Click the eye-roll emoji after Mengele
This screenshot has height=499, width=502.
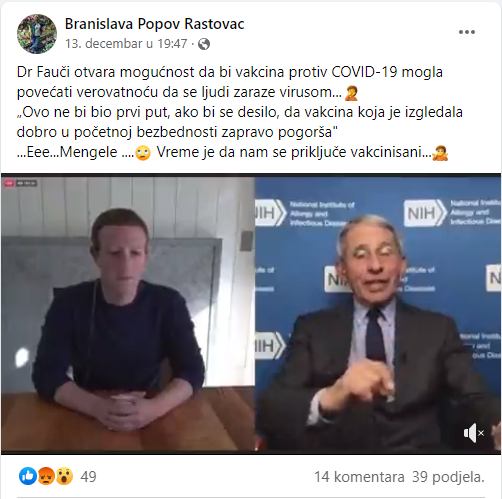pos(143,153)
